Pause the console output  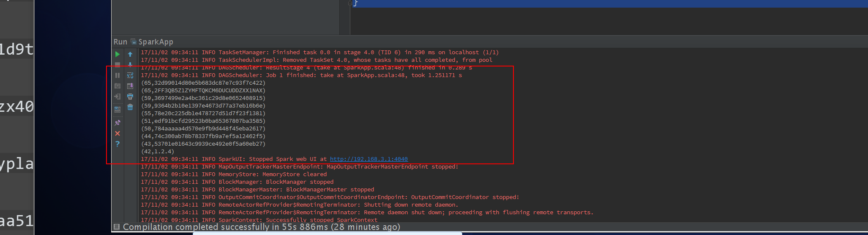(117, 75)
